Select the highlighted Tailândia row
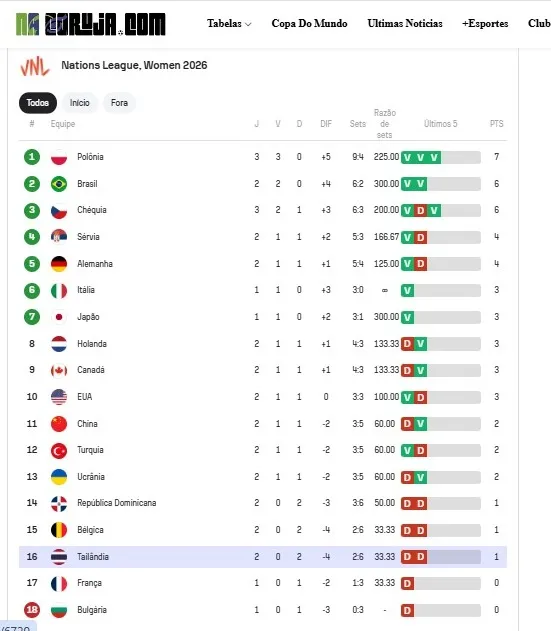 point(263,557)
